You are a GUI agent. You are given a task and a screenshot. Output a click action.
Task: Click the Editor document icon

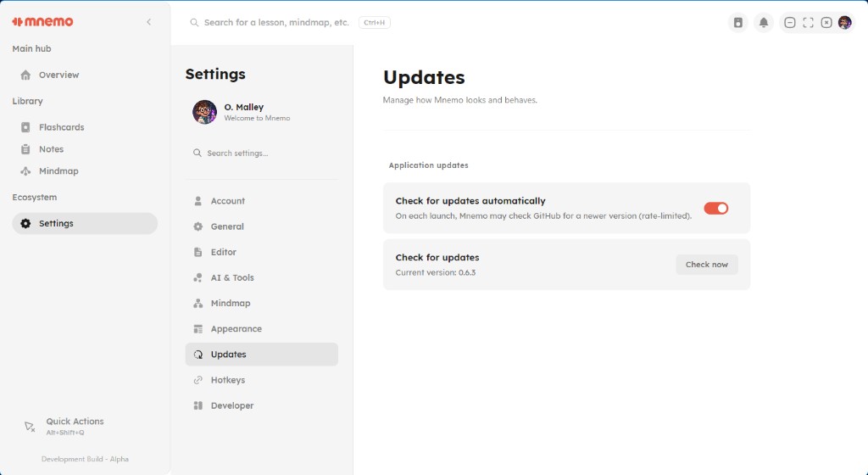(198, 252)
